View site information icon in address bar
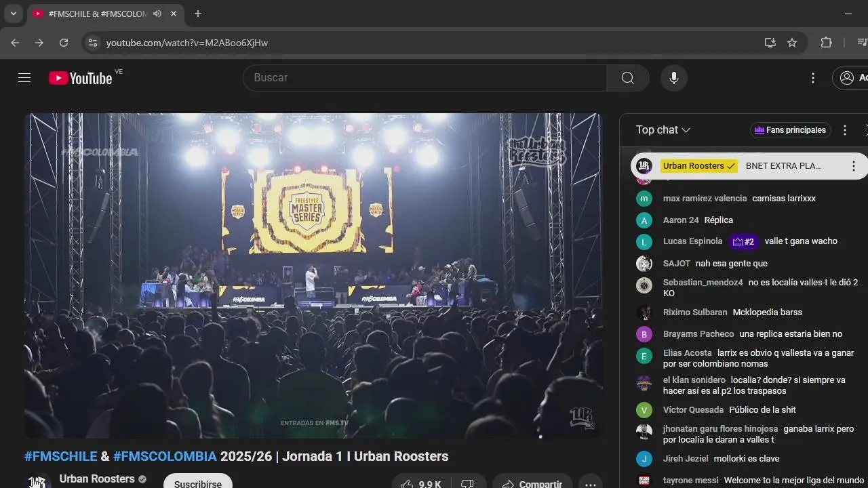 click(93, 43)
